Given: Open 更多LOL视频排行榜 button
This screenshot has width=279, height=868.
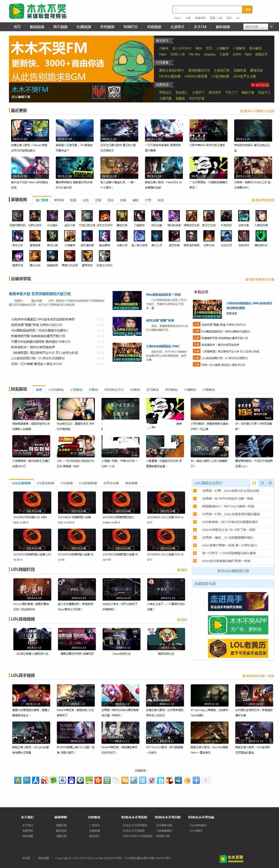Looking at the screenshot, I should pos(233,571).
